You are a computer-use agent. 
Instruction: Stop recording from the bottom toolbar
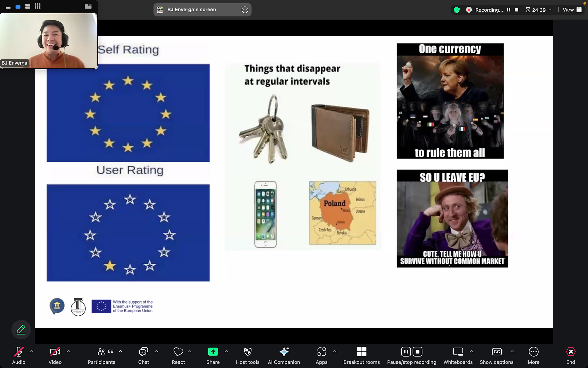pyautogui.click(x=417, y=352)
